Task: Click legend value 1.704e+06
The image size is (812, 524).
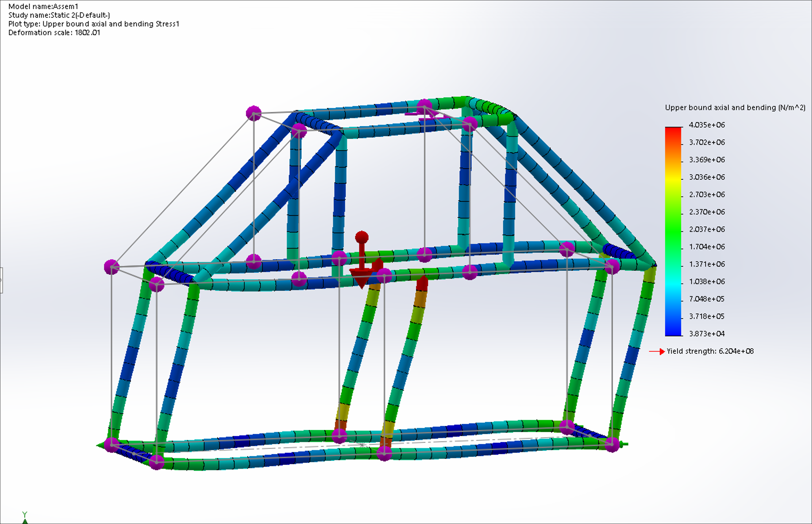Action: click(x=707, y=246)
